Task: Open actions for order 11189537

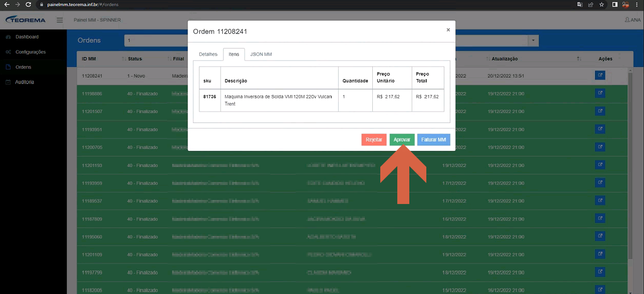Action: (x=600, y=200)
